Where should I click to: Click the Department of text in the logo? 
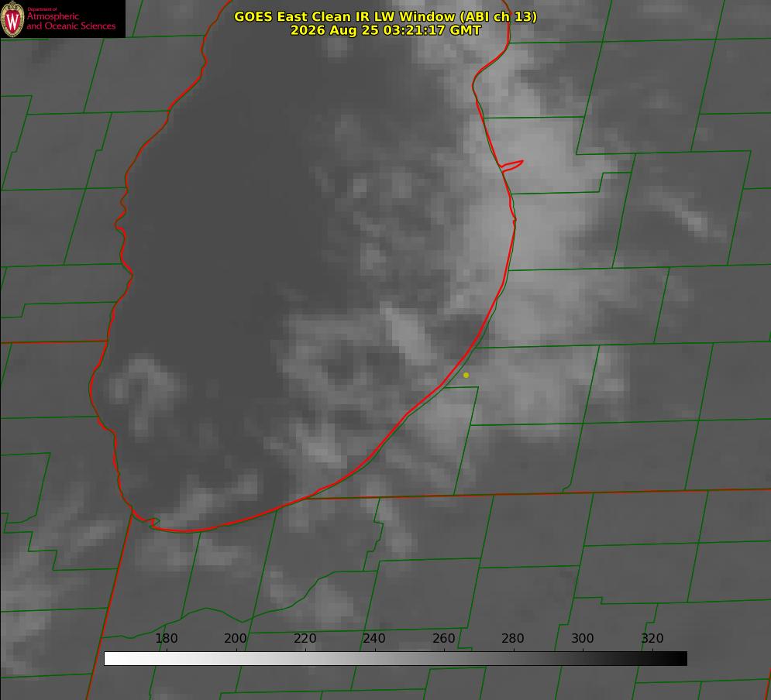pyautogui.click(x=42, y=9)
